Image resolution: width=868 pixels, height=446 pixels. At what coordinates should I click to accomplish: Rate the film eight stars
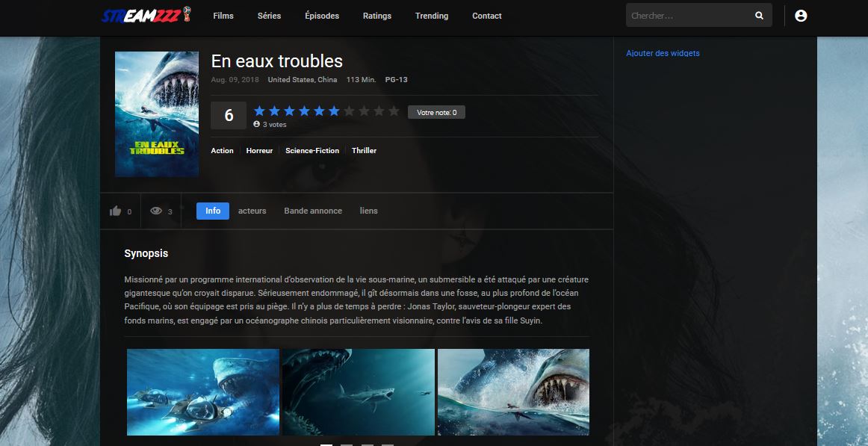(364, 111)
